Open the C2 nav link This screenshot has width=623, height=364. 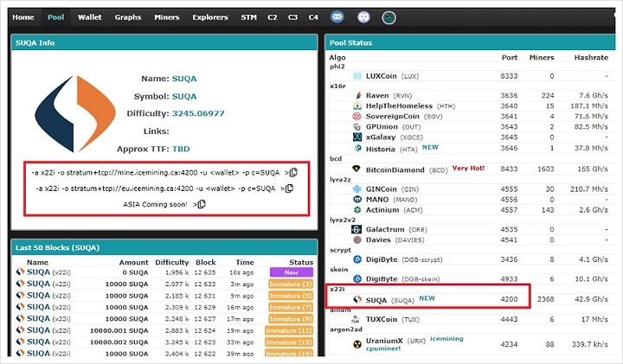click(x=273, y=17)
